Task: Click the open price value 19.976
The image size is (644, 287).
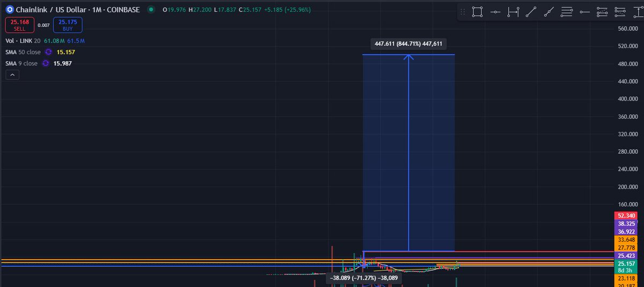Action: tap(177, 10)
